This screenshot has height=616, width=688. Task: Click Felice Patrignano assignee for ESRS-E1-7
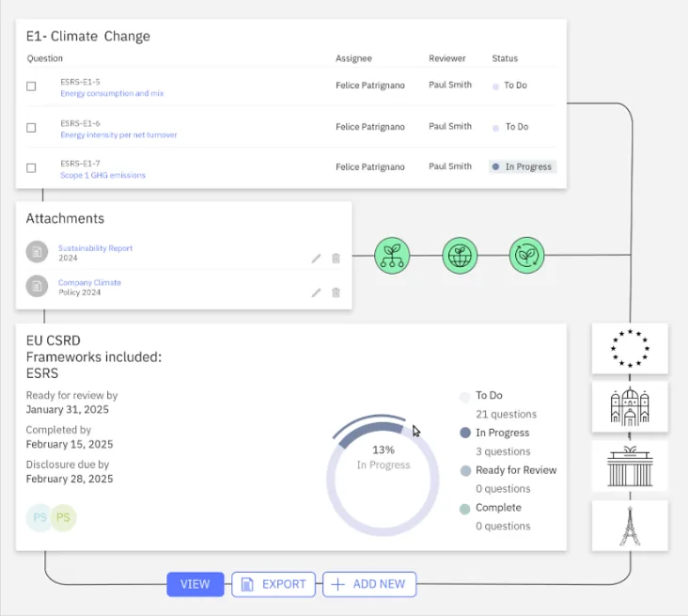(x=370, y=167)
